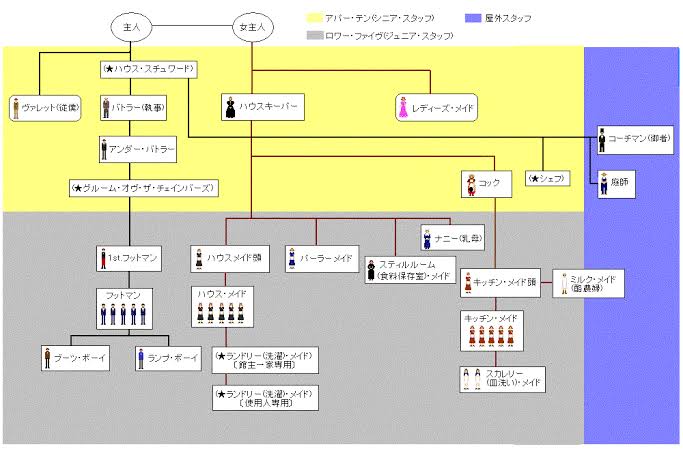Image resolution: width=683 pixels, height=449 pixels.
Task: Click the 庭師 (gardener) figure icon
Action: pos(602,183)
